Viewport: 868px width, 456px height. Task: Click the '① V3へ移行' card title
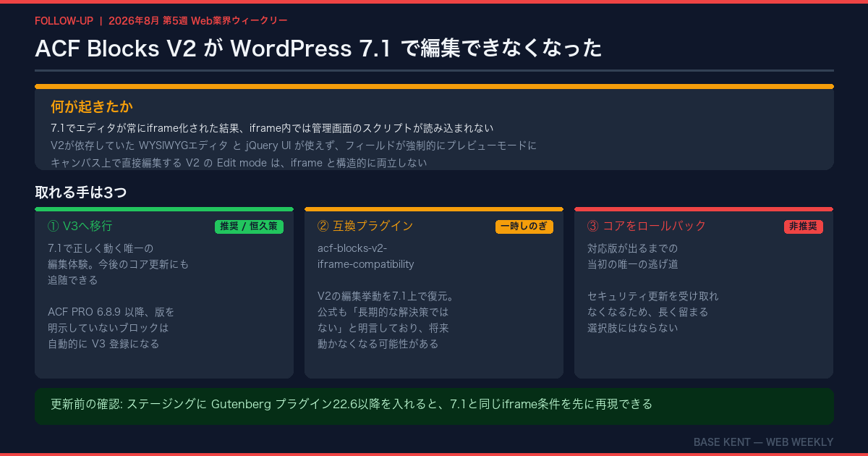tap(80, 226)
